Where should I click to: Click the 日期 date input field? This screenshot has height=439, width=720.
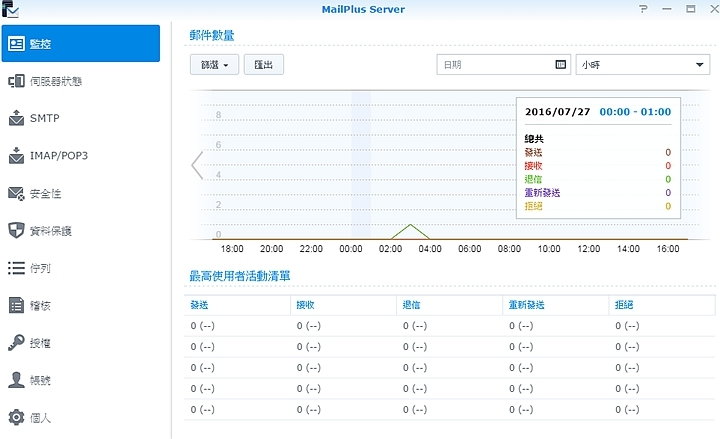[x=494, y=64]
